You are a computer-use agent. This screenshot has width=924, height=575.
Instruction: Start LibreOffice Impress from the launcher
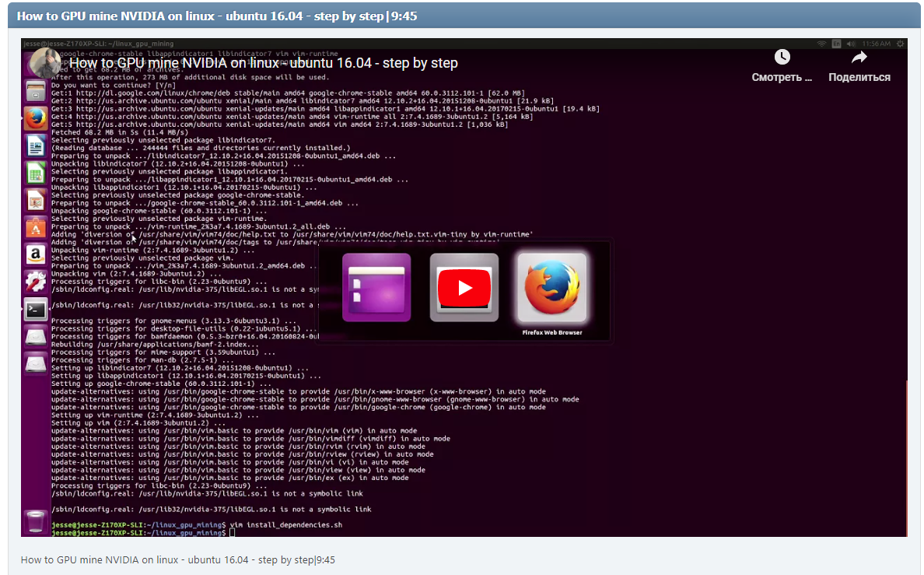[x=36, y=200]
